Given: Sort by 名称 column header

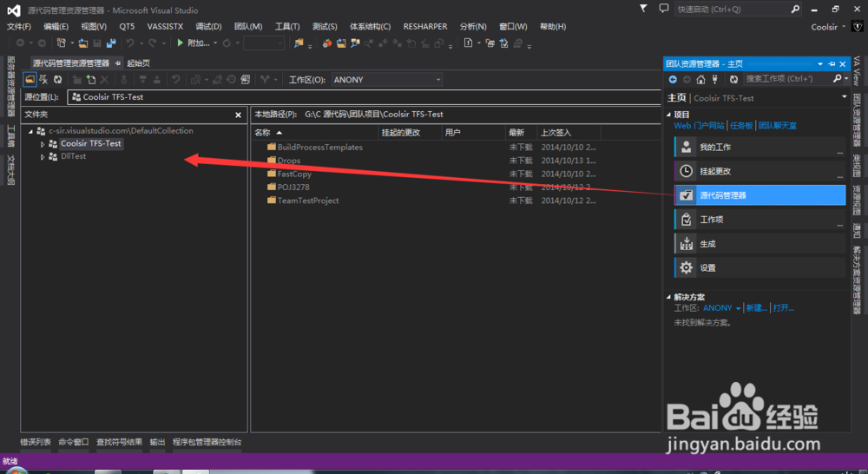Looking at the screenshot, I should (315, 132).
